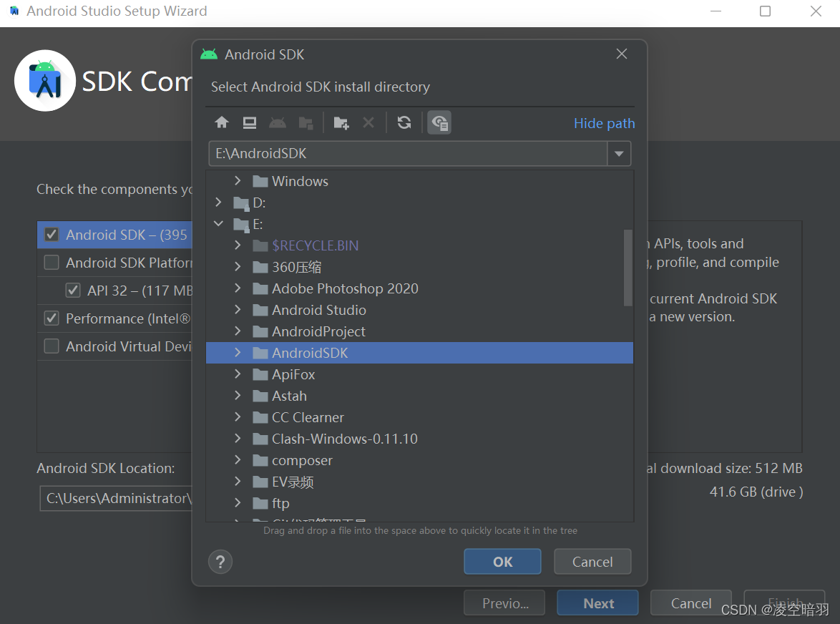Screen dimensions: 840x624
Task: Close the Android SDK dialog
Action: (622, 54)
